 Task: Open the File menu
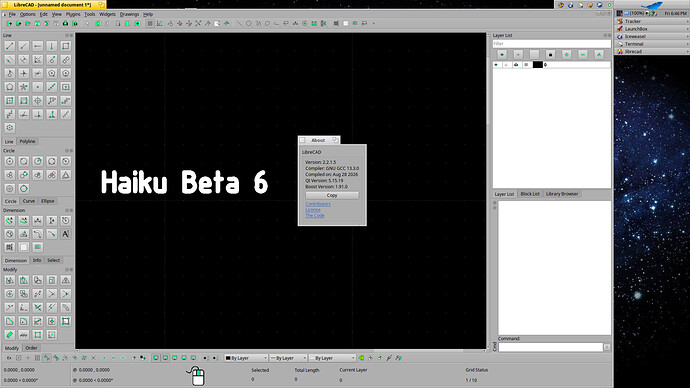(12, 14)
